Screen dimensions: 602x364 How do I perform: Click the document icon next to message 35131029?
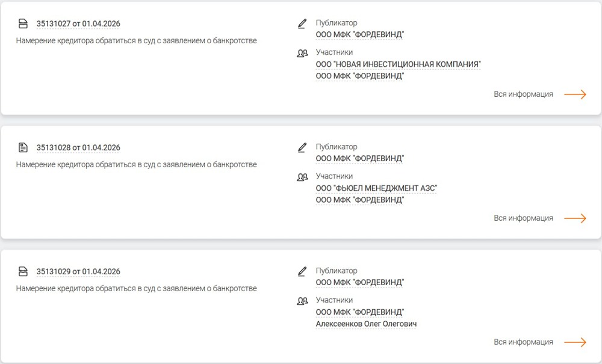tap(23, 271)
